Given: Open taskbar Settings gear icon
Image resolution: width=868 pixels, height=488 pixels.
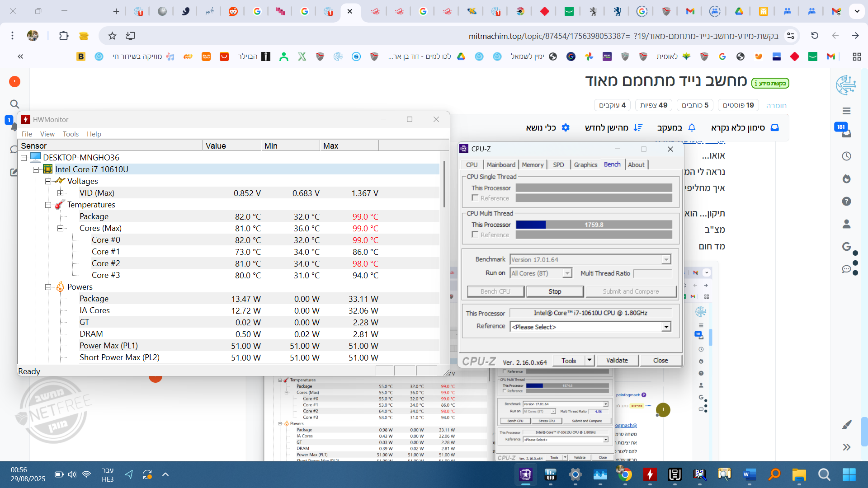Looking at the screenshot, I should click(x=575, y=474).
